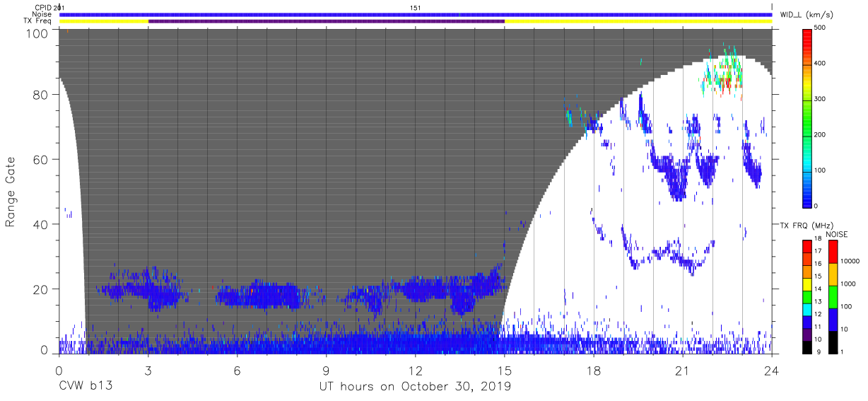This screenshot has height=401, width=868.
Task: Click the 'Range Gate' y-axis title
Action: pos(11,191)
